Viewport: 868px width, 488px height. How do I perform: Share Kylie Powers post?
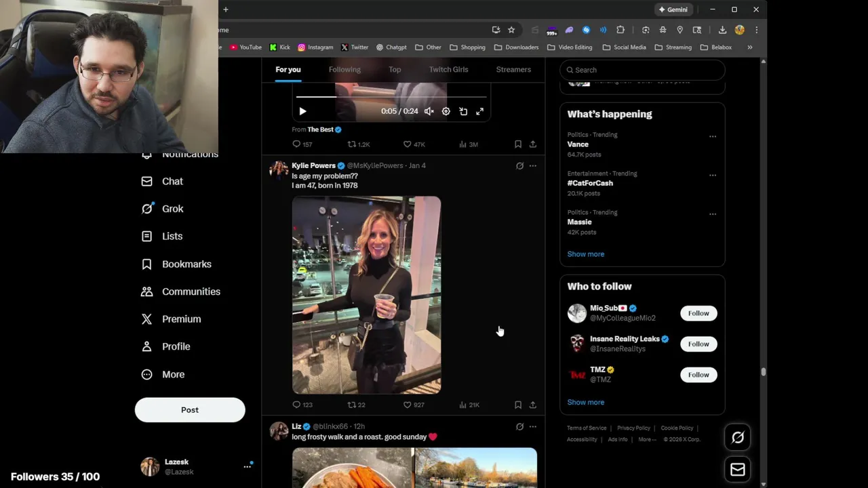(533, 405)
